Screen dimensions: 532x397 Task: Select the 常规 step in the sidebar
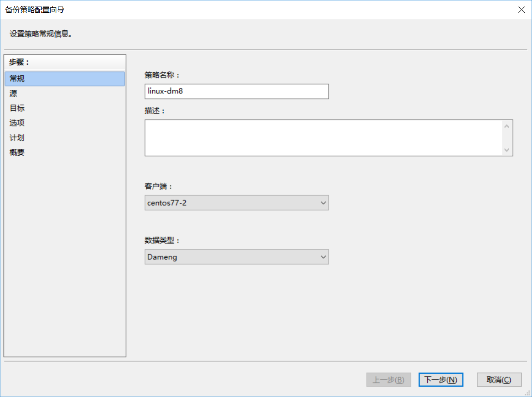(x=65, y=79)
